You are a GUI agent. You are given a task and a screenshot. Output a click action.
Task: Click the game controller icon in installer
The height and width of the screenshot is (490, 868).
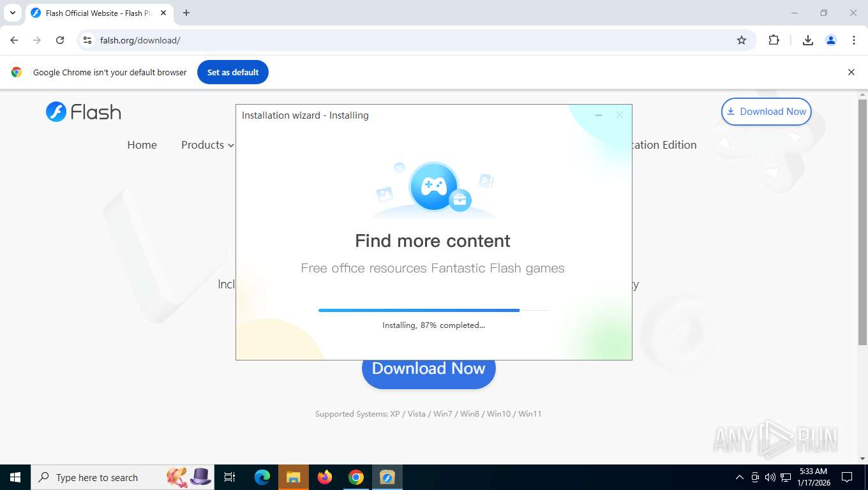[434, 187]
